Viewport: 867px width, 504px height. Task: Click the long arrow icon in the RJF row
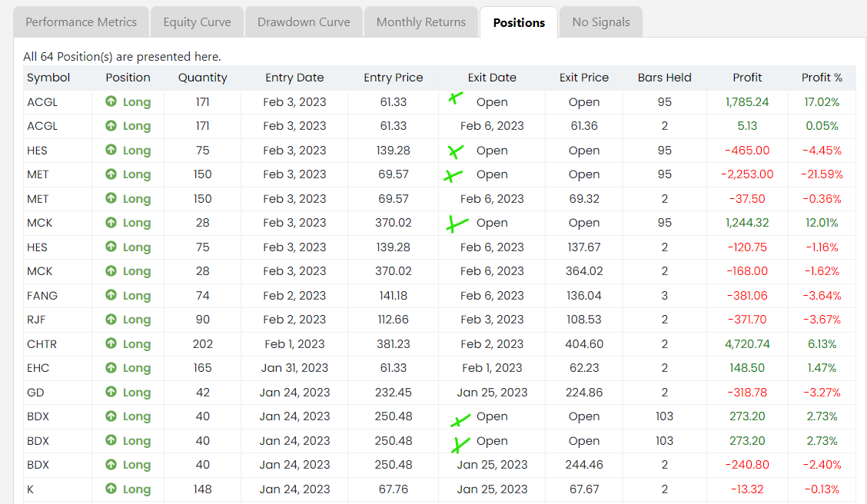(x=111, y=319)
